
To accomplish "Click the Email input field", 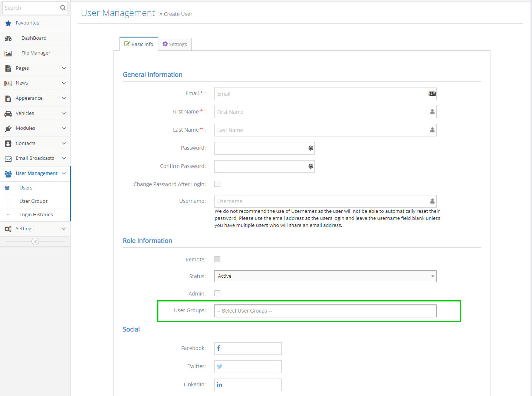I will point(321,94).
